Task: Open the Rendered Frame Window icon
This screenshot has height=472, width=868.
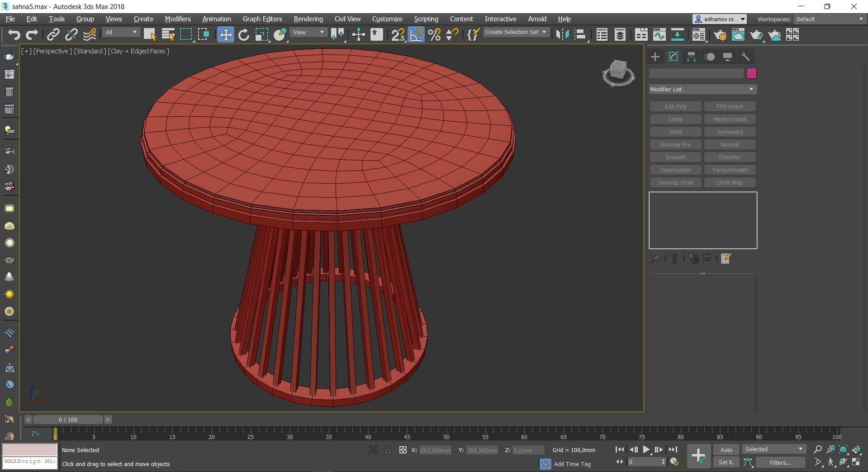Action: [x=738, y=34]
